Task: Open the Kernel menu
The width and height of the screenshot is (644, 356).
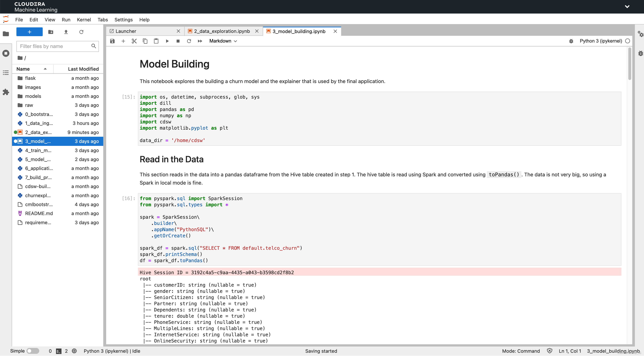Action: [84, 20]
